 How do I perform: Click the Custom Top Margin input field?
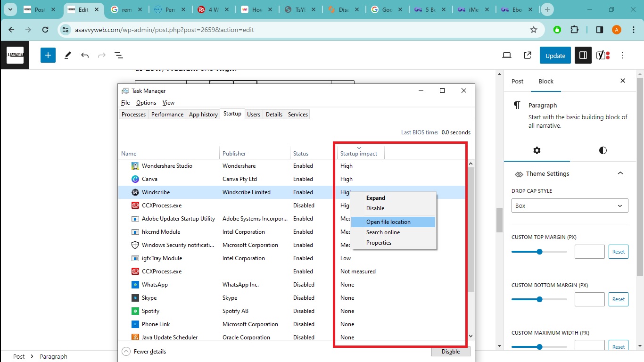(x=589, y=252)
